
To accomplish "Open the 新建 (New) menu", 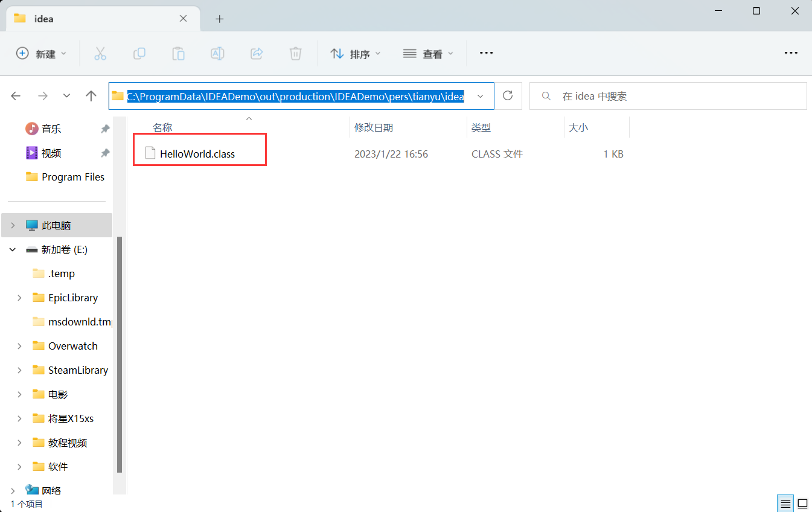I will click(41, 54).
